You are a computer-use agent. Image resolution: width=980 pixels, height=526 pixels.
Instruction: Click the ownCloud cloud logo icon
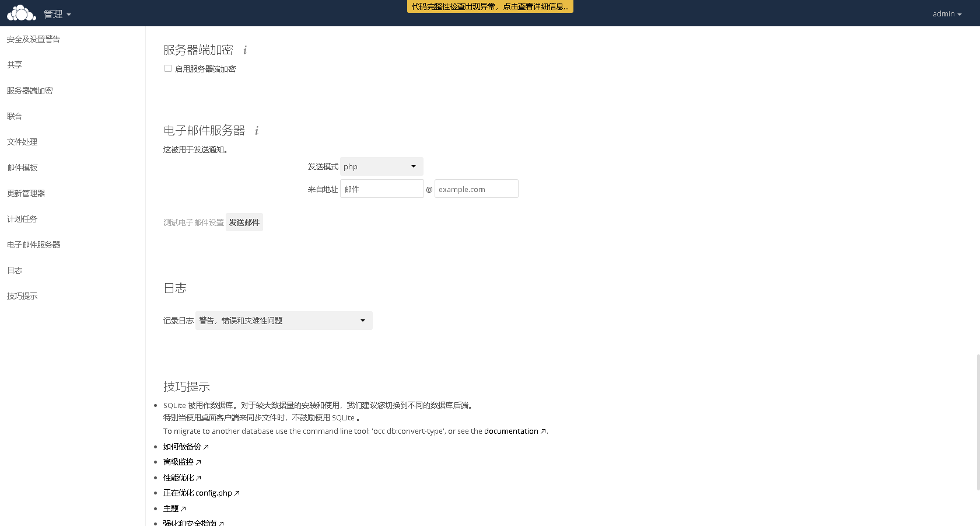point(22,13)
